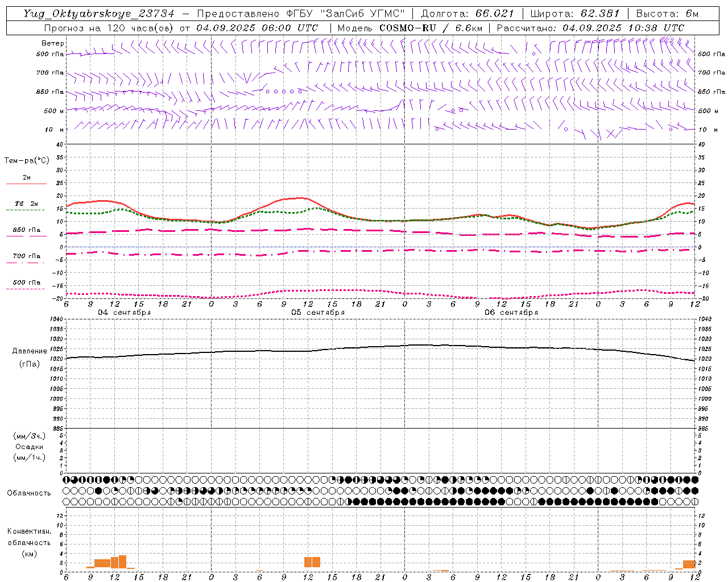The width and height of the screenshot is (728, 582).
Task: Click the 'Модель COSMO-RU / 6.6км' label
Action: 409,28
